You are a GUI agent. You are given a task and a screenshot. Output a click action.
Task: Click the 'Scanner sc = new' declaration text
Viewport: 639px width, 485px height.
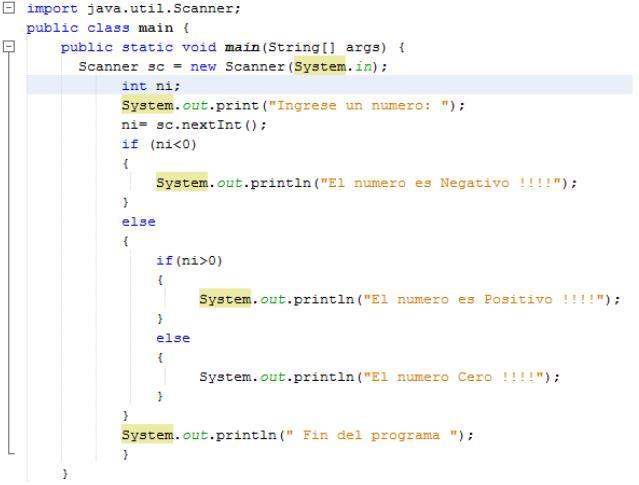[x=147, y=66]
